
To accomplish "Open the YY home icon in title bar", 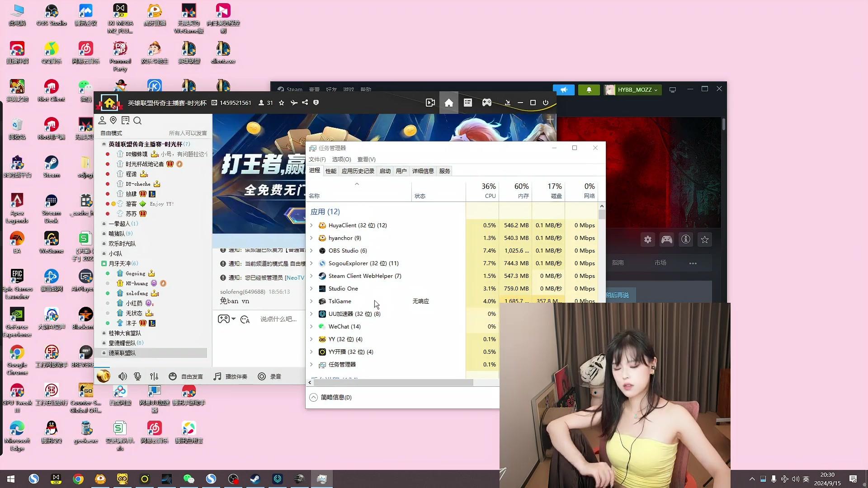I will (448, 103).
